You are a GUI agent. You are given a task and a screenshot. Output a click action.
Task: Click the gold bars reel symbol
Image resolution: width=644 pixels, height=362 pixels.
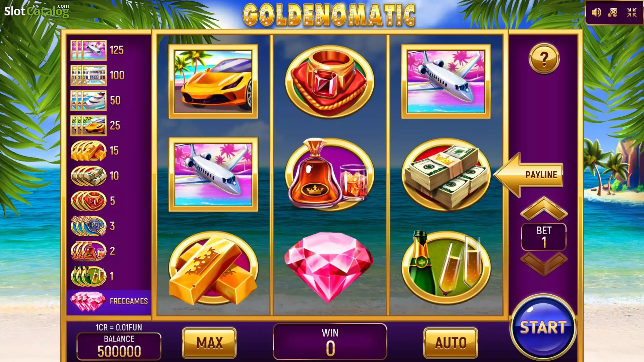click(213, 268)
